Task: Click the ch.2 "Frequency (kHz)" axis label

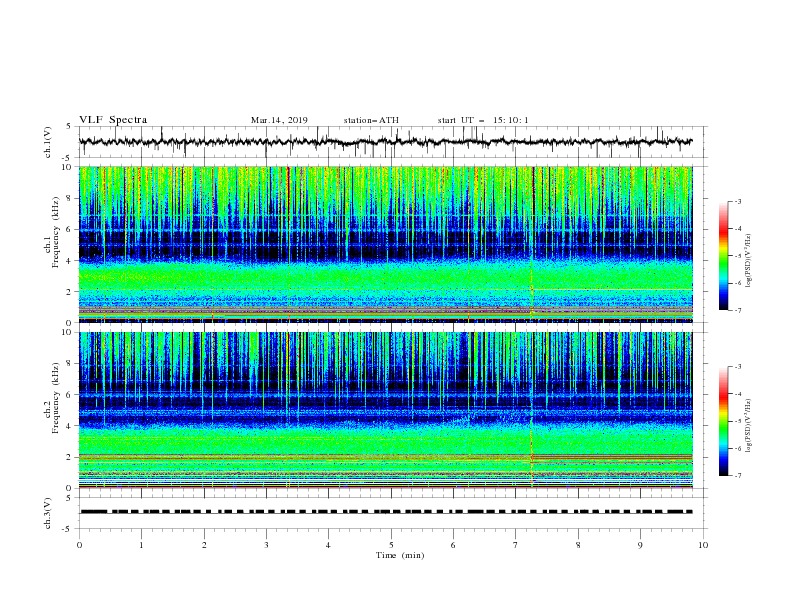Action: click(56, 398)
